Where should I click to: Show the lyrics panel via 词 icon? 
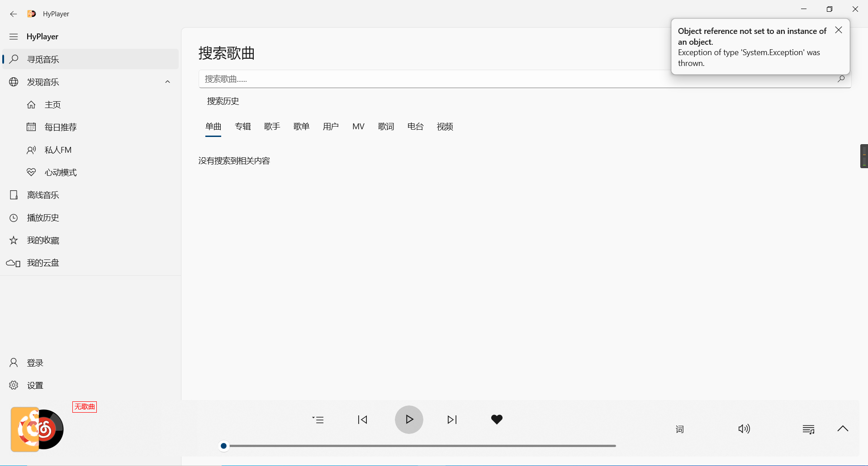click(679, 428)
